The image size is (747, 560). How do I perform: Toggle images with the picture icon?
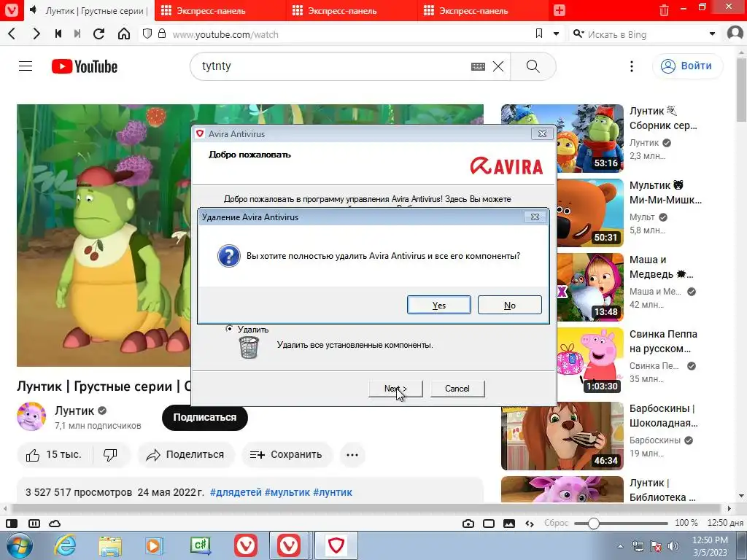click(509, 524)
